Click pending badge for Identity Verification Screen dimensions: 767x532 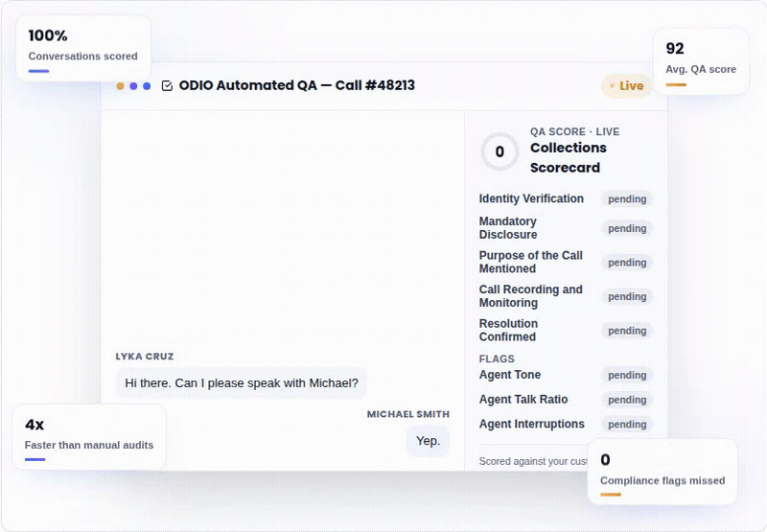tap(627, 199)
